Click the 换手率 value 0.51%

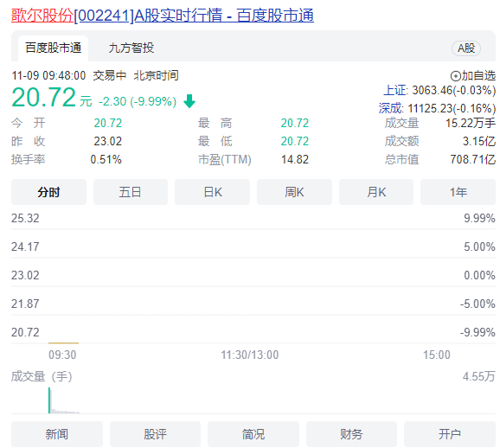(x=106, y=159)
